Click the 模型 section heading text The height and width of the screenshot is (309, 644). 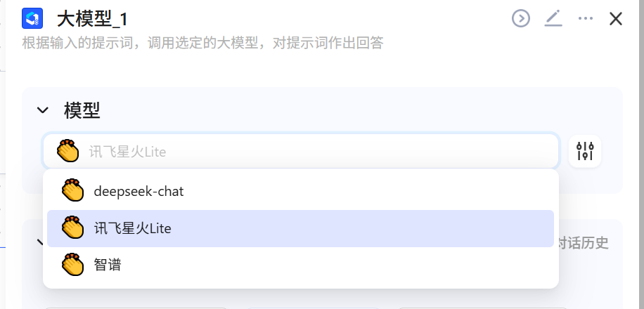[82, 110]
